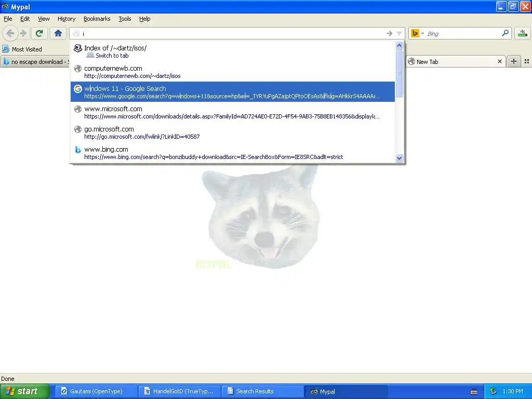The image size is (532, 399).
Task: Click the search magnifier icon
Action: pos(505,33)
